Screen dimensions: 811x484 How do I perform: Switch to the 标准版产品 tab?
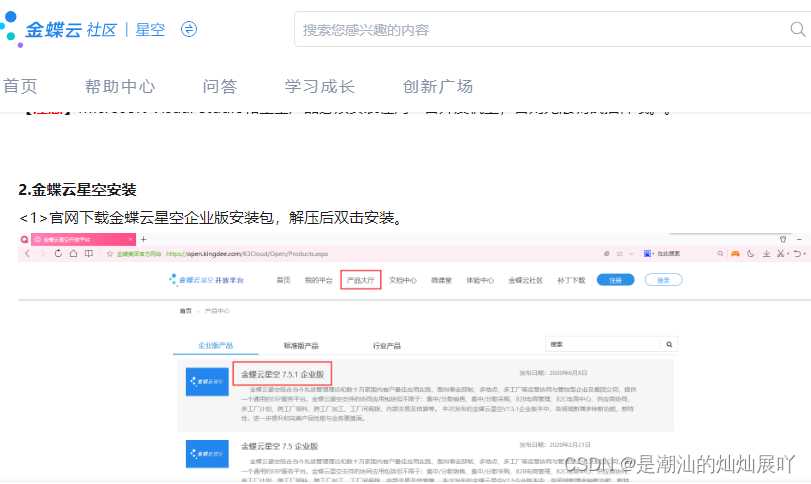click(301, 345)
